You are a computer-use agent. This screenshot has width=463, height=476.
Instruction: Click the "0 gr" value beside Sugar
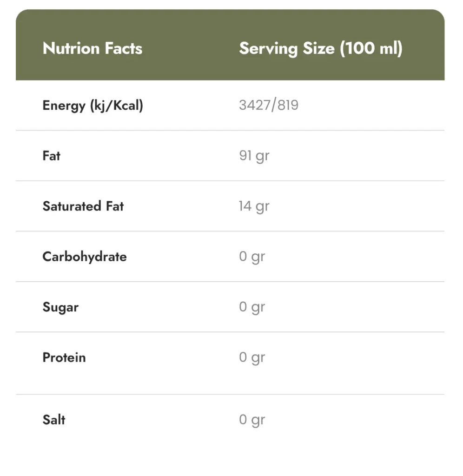pyautogui.click(x=252, y=307)
